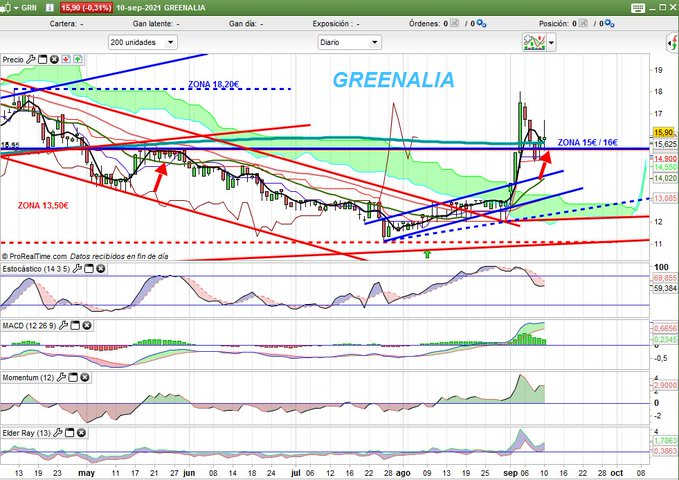The height and width of the screenshot is (480, 679).
Task: Click the ProRealTime.com copyright link
Action: pyautogui.click(x=34, y=256)
